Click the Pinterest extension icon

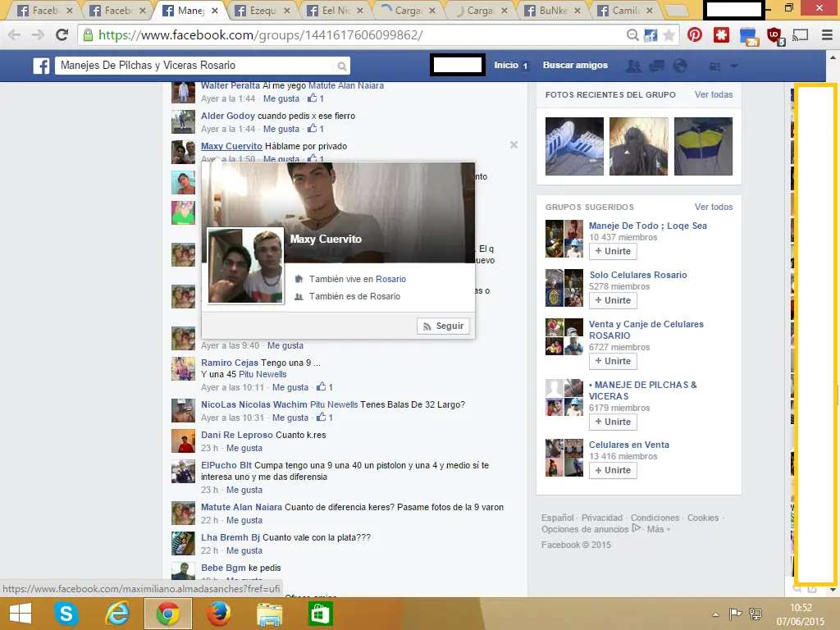(x=695, y=35)
